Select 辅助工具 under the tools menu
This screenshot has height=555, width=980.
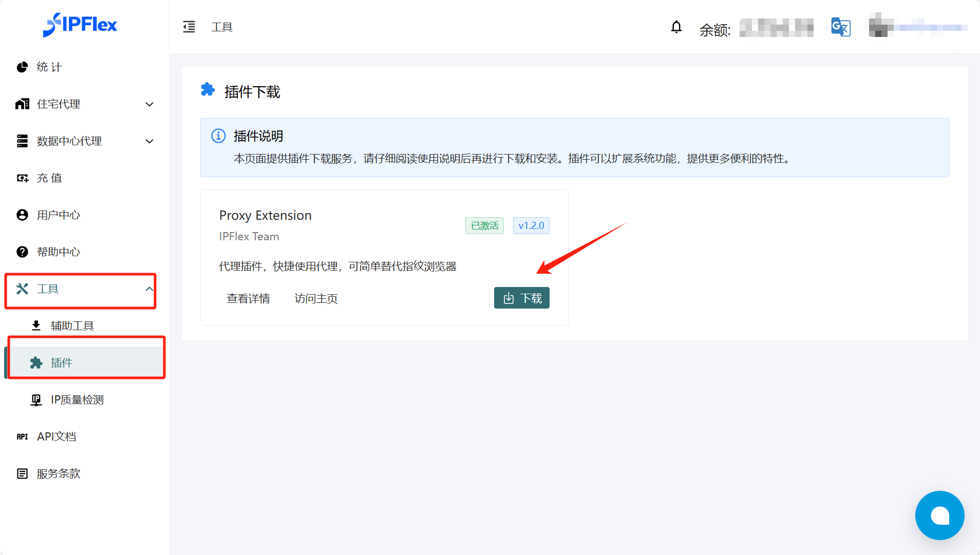coord(72,326)
